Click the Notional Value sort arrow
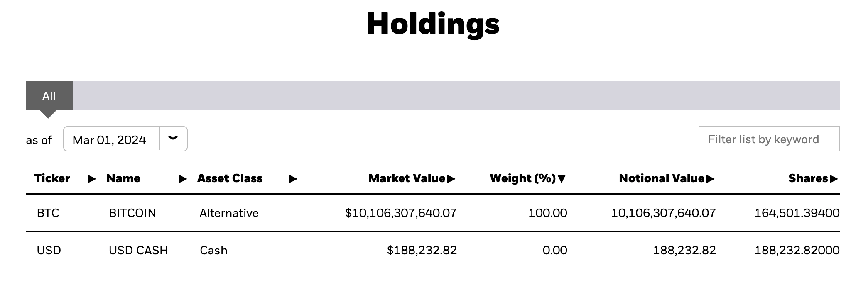868x297 pixels. tap(710, 179)
